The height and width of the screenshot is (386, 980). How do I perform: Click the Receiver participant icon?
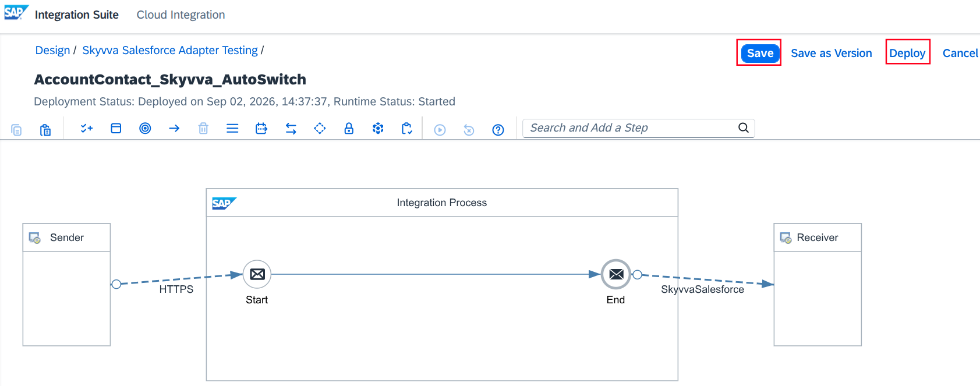coord(786,238)
